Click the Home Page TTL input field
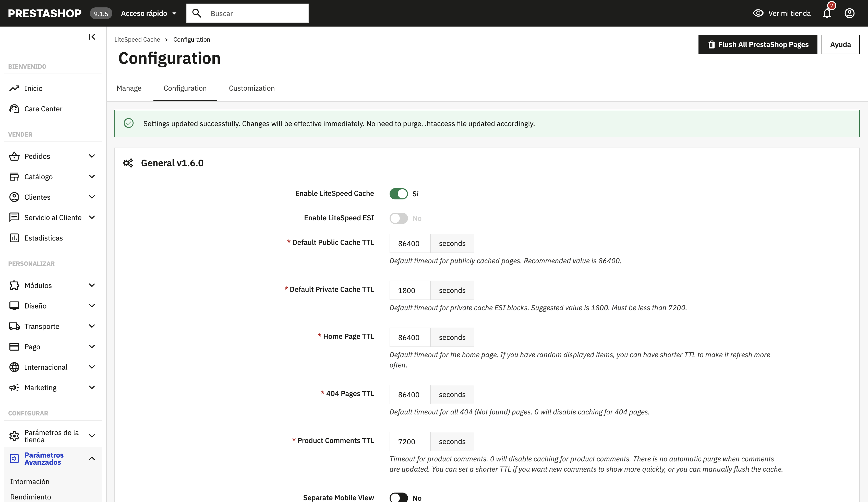The image size is (868, 502). click(409, 337)
